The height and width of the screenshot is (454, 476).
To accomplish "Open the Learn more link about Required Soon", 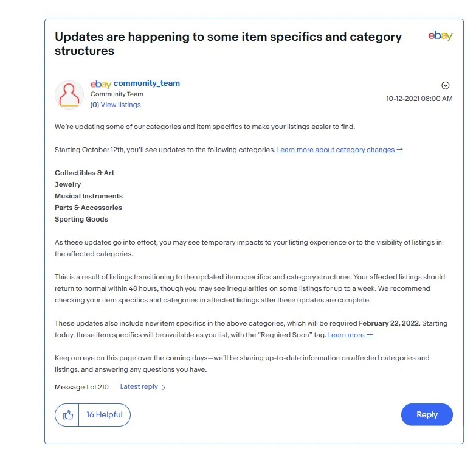I will [x=350, y=335].
